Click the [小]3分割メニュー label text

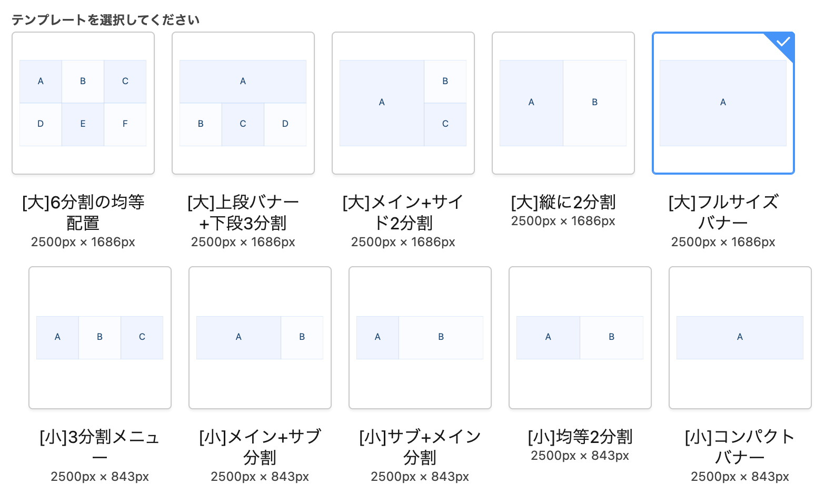100,447
